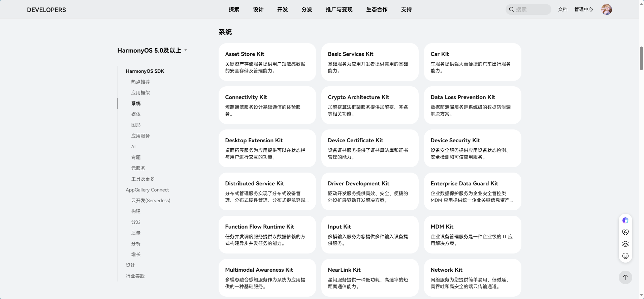Open the Multimodal Awareness Kit card
The height and width of the screenshot is (299, 644).
tap(267, 278)
